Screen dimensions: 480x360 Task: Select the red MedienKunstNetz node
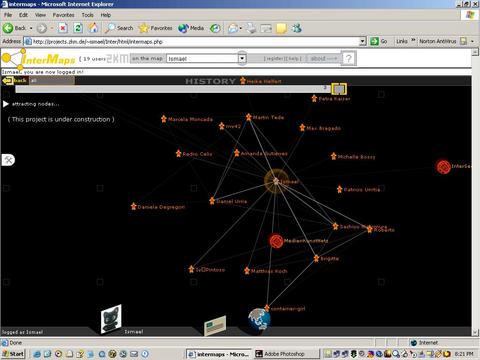pyautogui.click(x=276, y=241)
